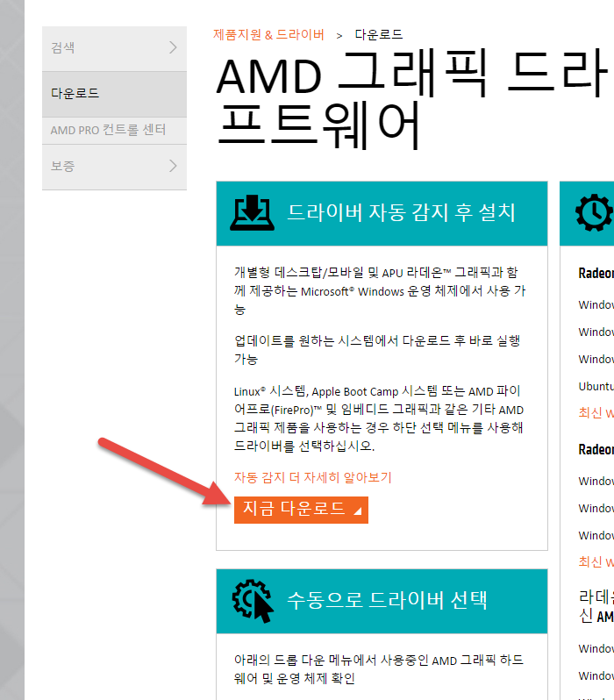Click the 지금 다운로드 orange button
The width and height of the screenshot is (614, 700).
click(301, 510)
